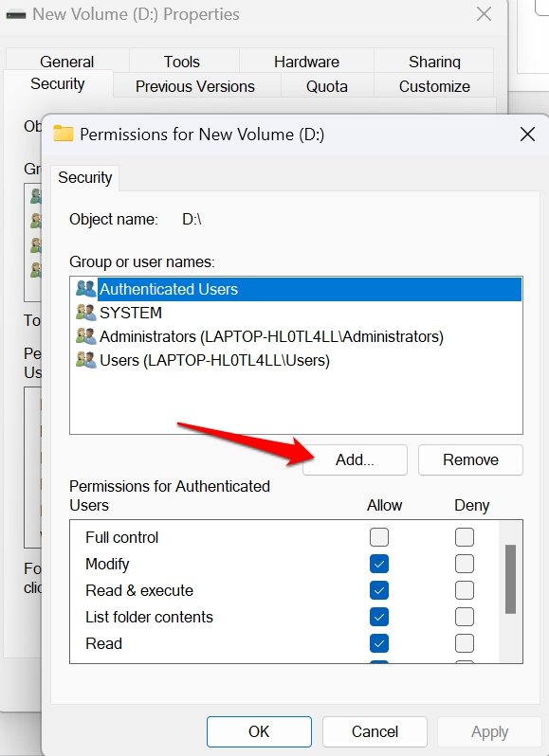Image resolution: width=549 pixels, height=756 pixels.
Task: Tick Allow checkbox for Full control
Action: pos(379,537)
